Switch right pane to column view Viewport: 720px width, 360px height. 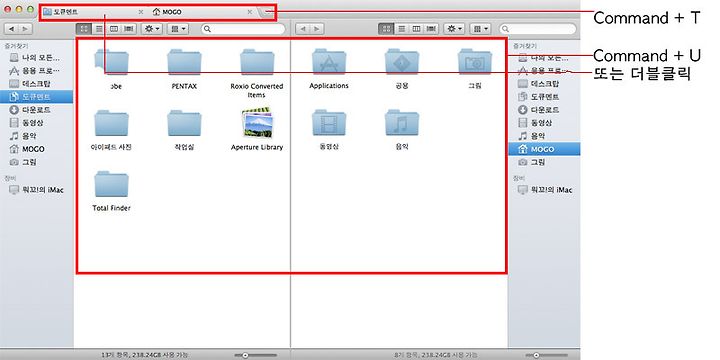point(416,29)
